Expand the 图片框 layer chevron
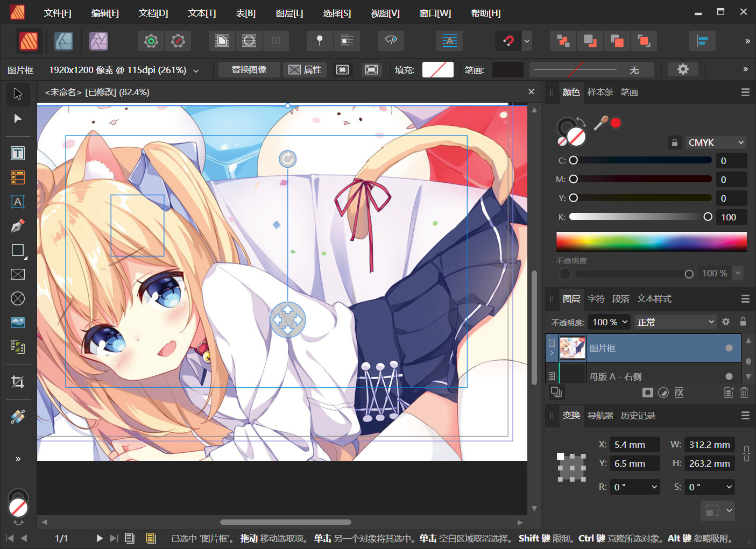This screenshot has width=756, height=549. pyautogui.click(x=552, y=353)
